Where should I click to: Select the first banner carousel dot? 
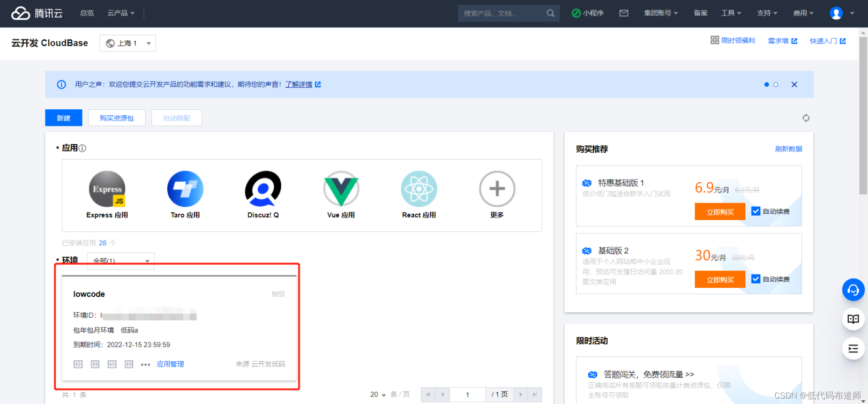(x=766, y=85)
